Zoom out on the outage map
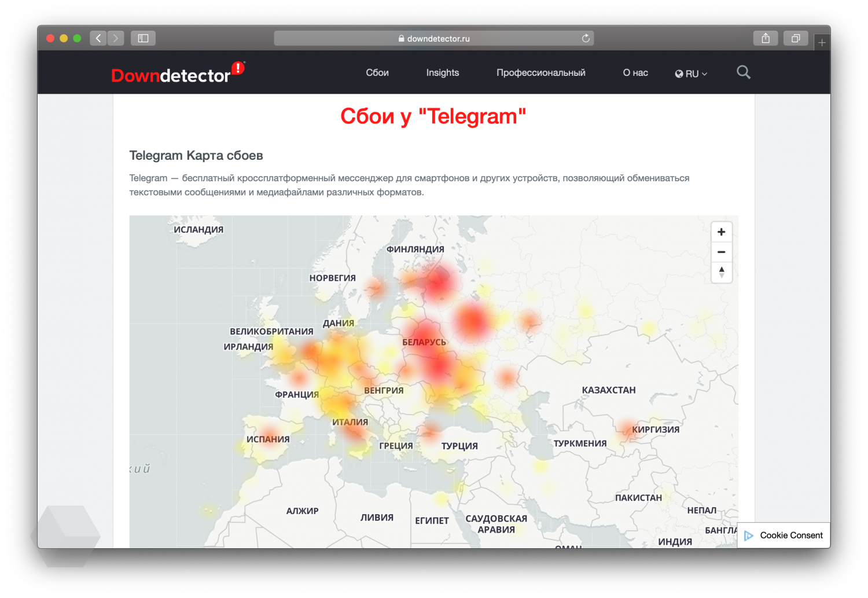 (722, 252)
